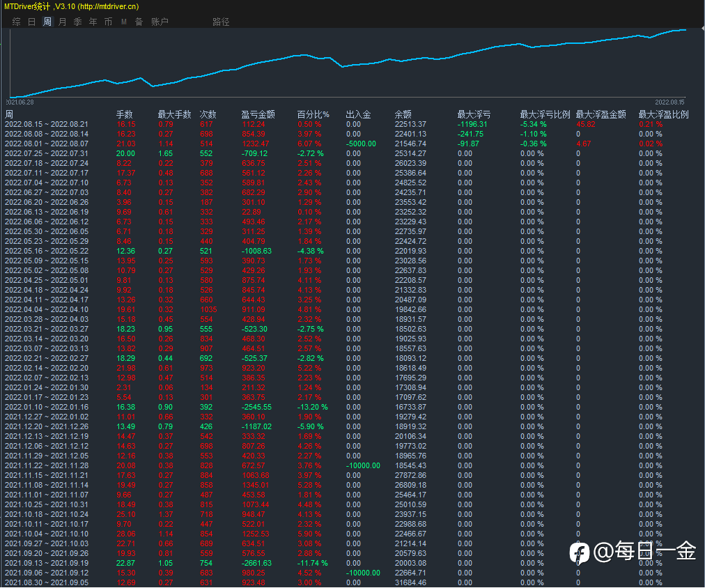Click the -13.20 % percentage cell
This screenshot has width=705, height=588.
[313, 408]
